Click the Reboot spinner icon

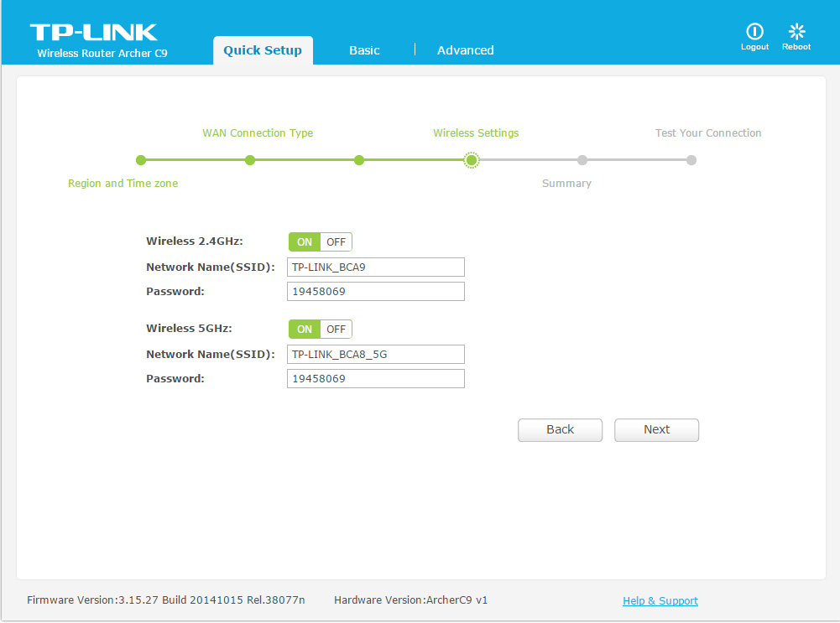pyautogui.click(x=796, y=32)
